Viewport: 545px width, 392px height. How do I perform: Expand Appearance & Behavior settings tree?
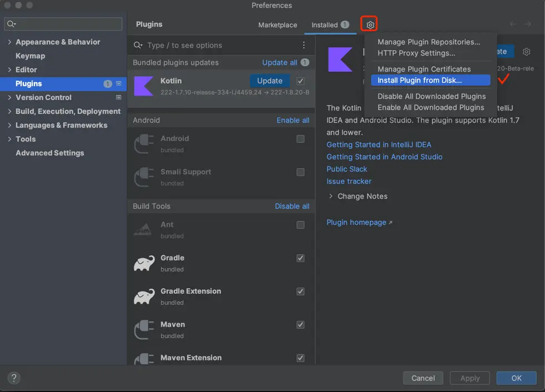[9, 42]
